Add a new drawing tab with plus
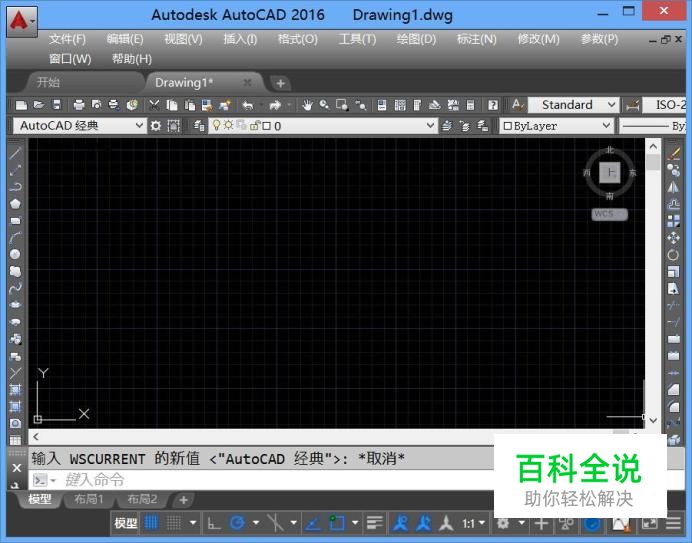 pyautogui.click(x=281, y=83)
